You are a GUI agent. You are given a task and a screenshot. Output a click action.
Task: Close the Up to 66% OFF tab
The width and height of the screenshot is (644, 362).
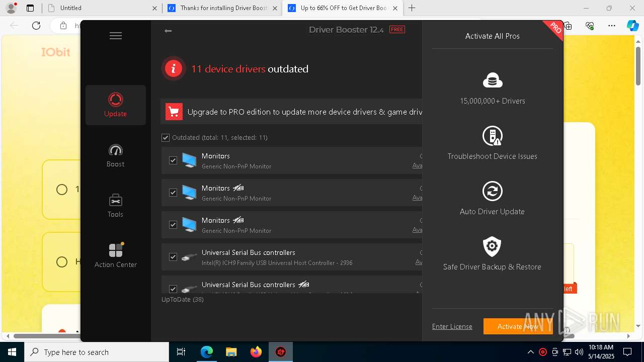pos(395,8)
